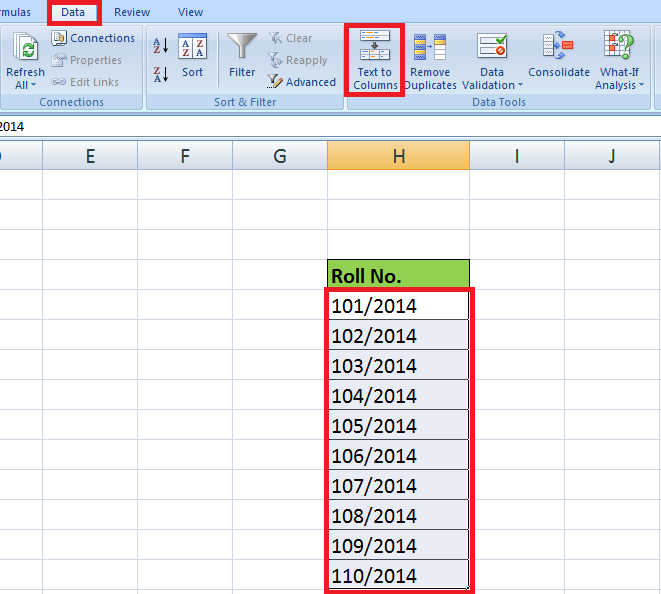661x594 pixels.
Task: Select cell containing 102/2014
Action: pos(398,335)
